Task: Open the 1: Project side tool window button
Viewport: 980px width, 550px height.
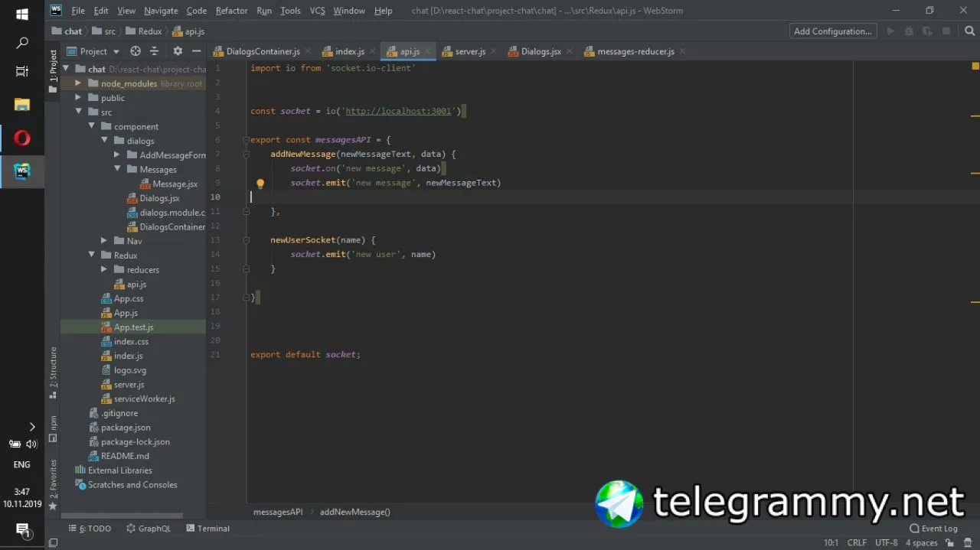Action: tap(53, 71)
